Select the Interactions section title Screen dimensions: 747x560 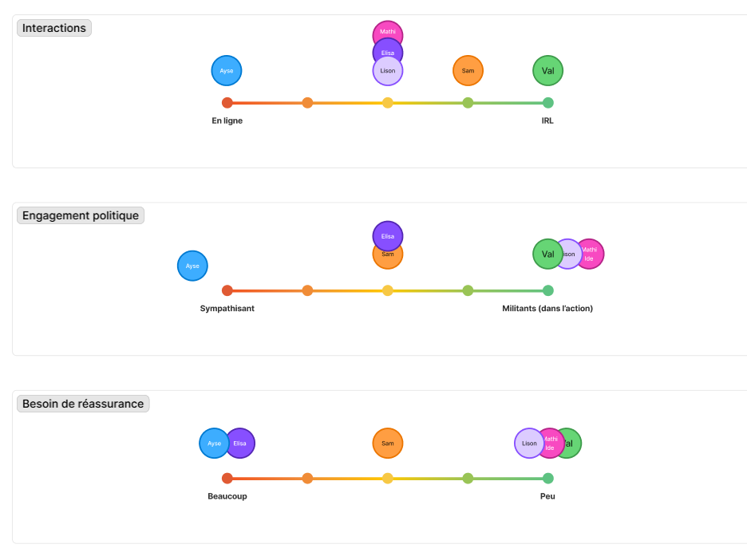coord(54,28)
